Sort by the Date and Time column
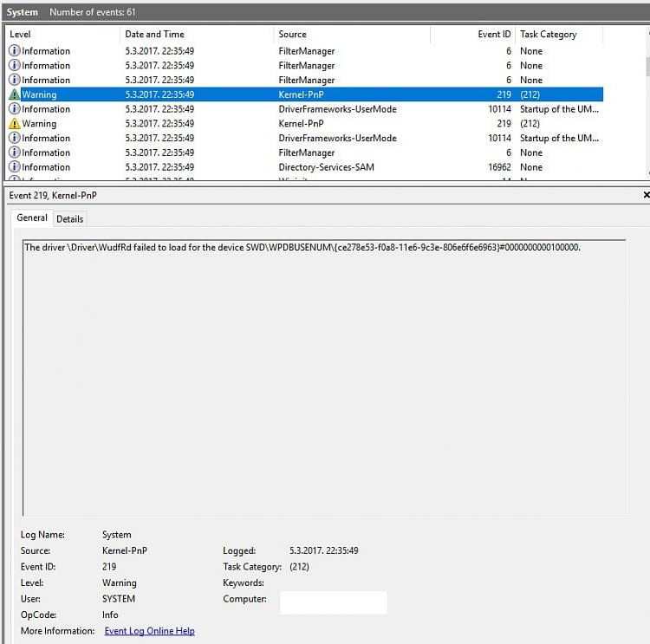Screen dimensions: 650x644 196,34
